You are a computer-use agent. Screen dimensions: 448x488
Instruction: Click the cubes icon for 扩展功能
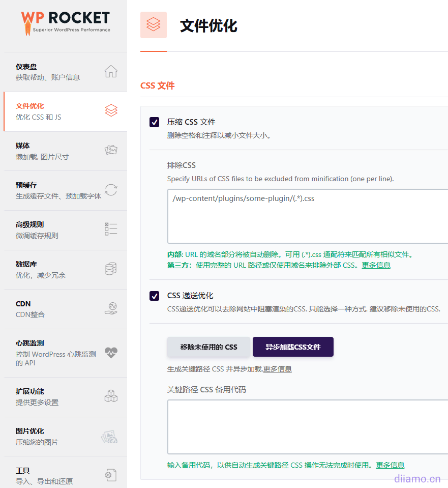tap(111, 396)
